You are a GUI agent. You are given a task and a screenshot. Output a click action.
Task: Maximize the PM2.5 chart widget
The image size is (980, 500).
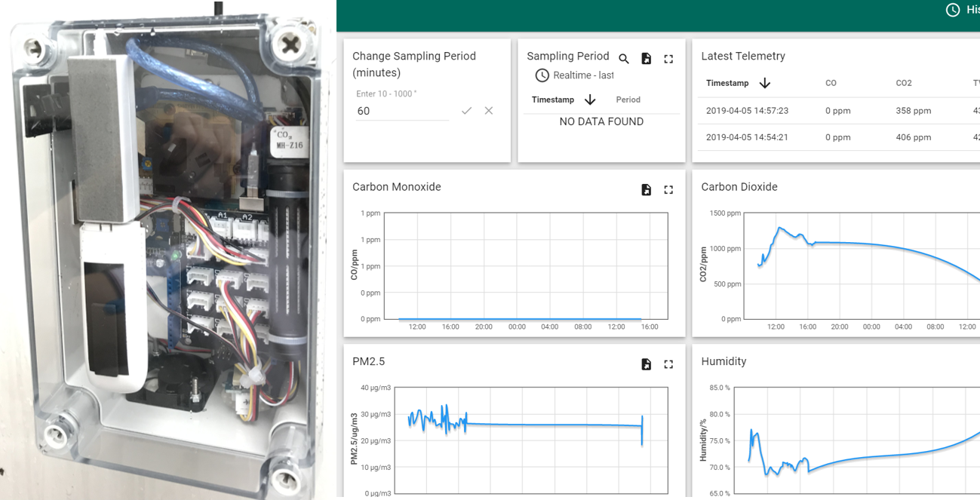point(668,364)
